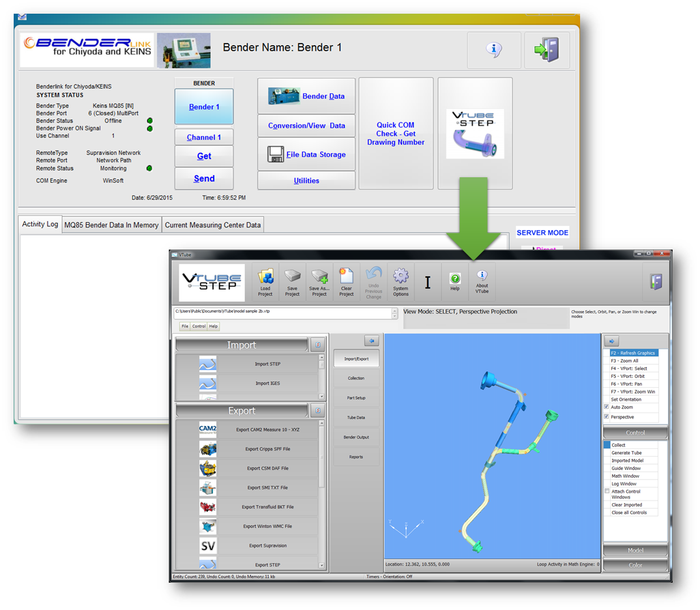This screenshot has height=610, width=700.
Task: Click the Export Supravision SV icon
Action: click(208, 545)
